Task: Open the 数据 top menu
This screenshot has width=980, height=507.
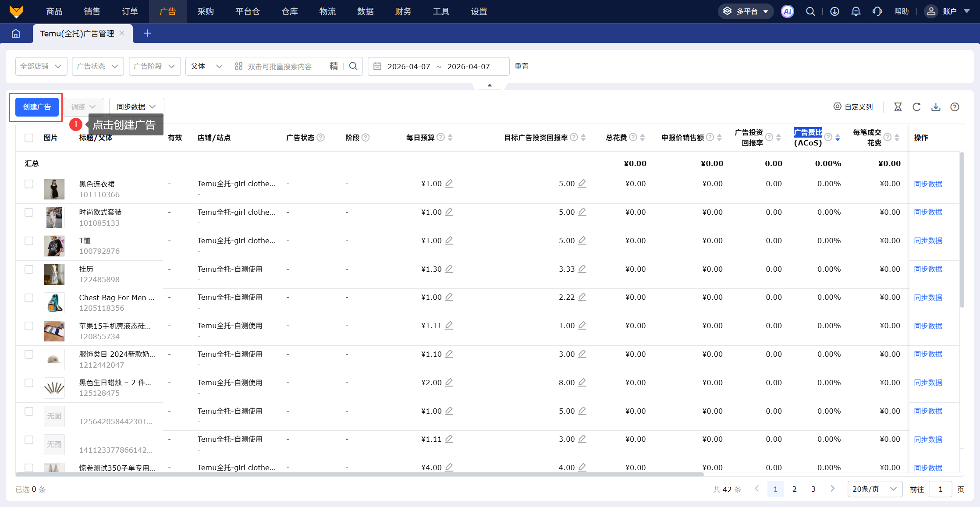Action: [x=365, y=11]
